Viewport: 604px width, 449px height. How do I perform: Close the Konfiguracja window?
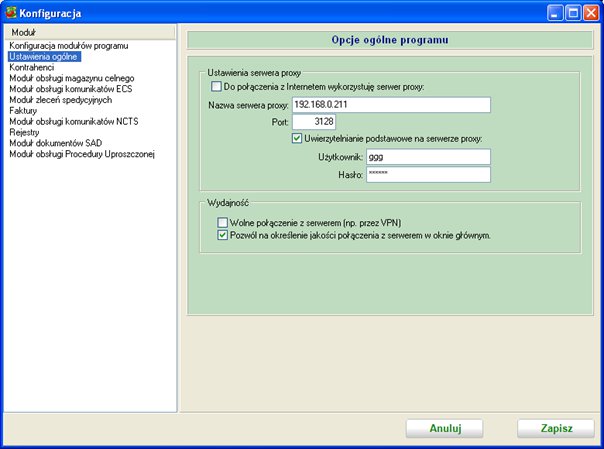(591, 13)
